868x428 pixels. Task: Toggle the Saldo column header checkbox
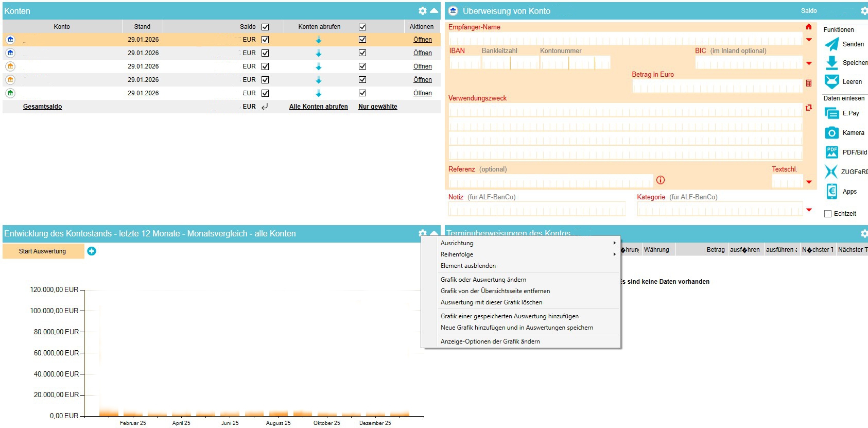[x=265, y=27]
